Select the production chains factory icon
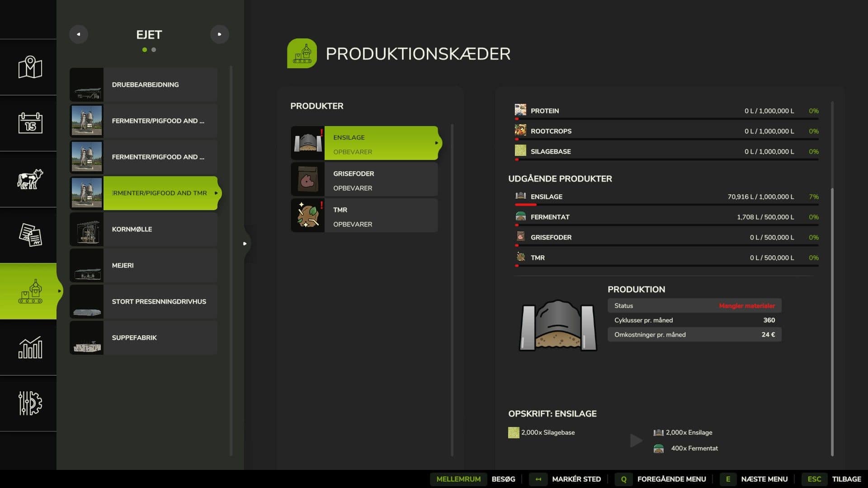The image size is (868, 488). pyautogui.click(x=30, y=291)
